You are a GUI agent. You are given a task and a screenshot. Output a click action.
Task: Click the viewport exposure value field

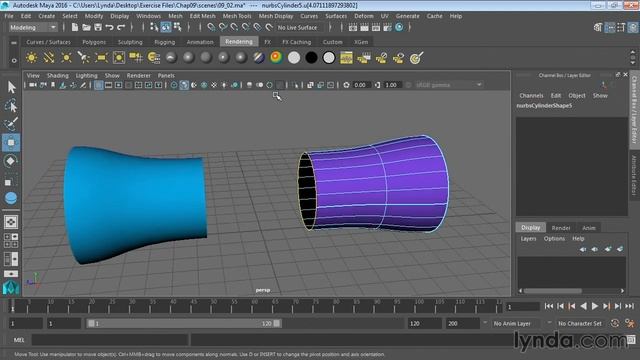(361, 85)
